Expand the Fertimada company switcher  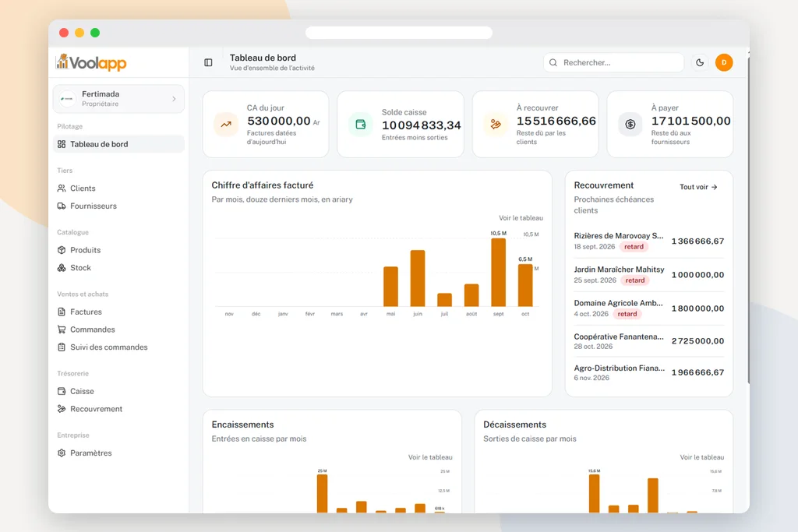click(x=118, y=99)
